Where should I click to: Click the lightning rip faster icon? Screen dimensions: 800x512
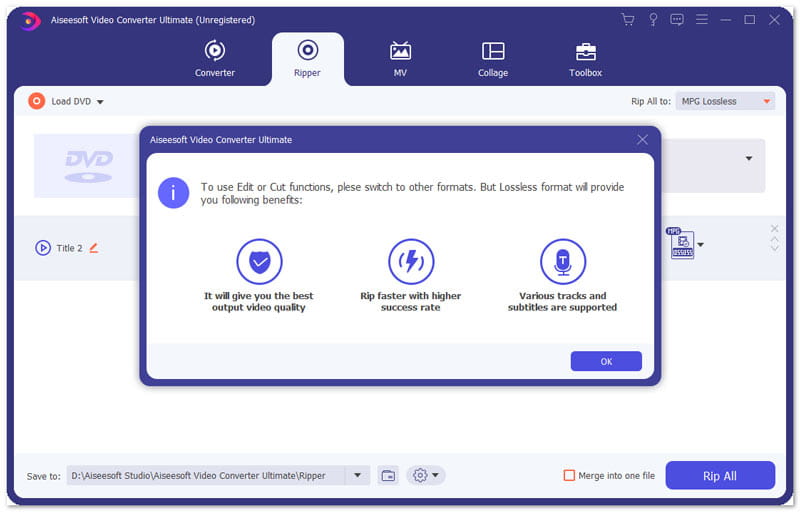[411, 262]
